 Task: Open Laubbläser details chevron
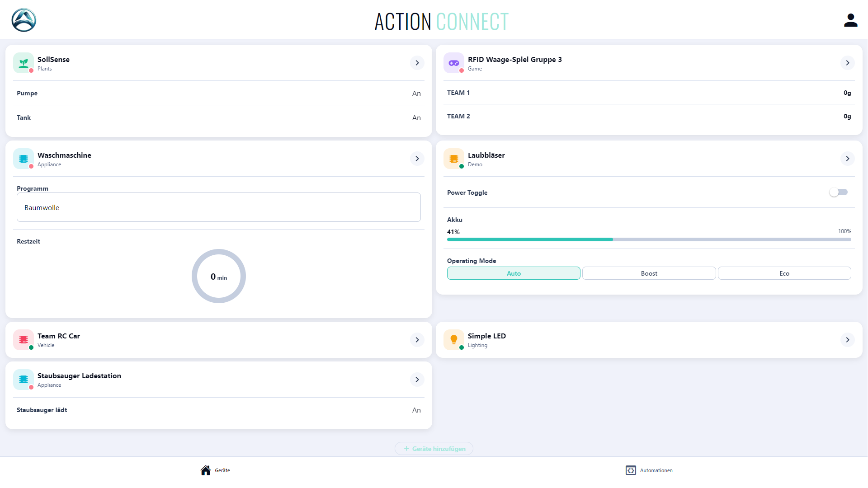pyautogui.click(x=847, y=159)
